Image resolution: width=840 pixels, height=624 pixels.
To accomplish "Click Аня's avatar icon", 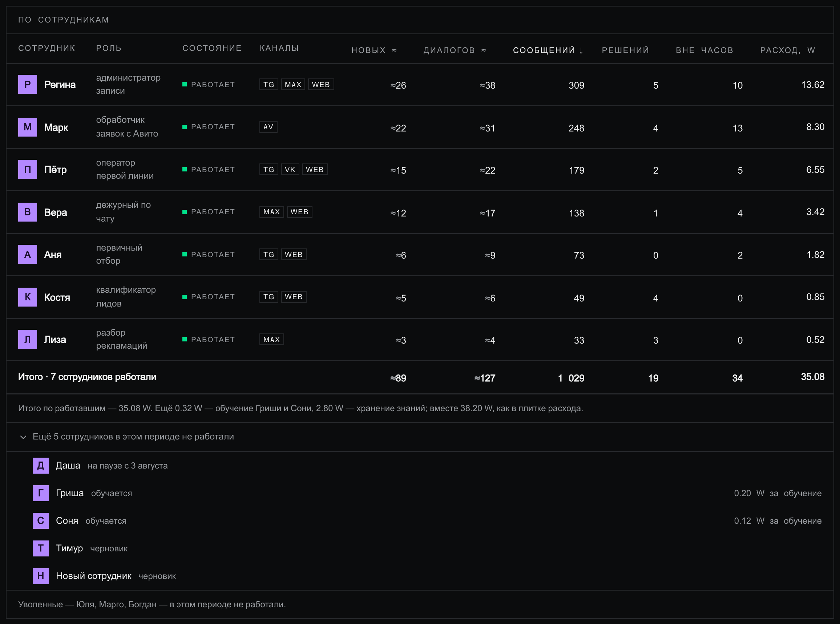I will pyautogui.click(x=28, y=254).
